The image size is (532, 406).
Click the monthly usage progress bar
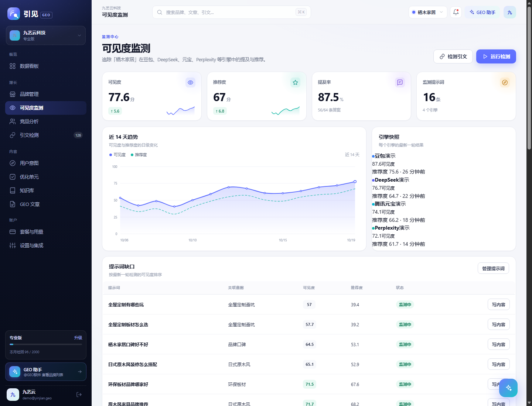pos(46,344)
